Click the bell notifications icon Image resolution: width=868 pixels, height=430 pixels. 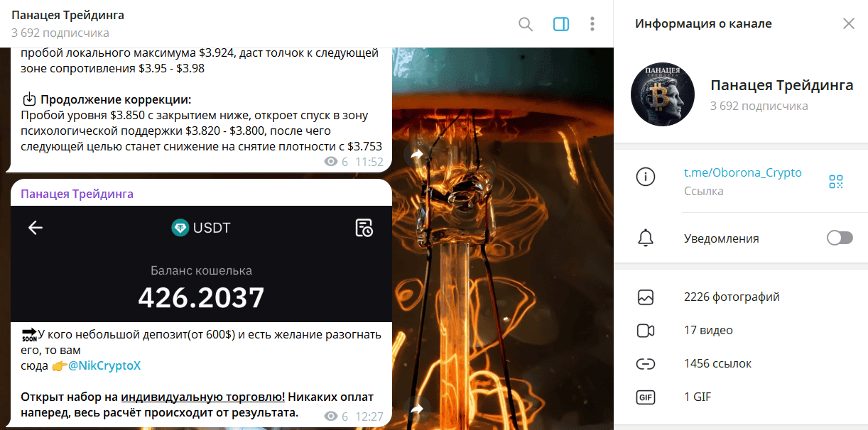click(x=645, y=238)
